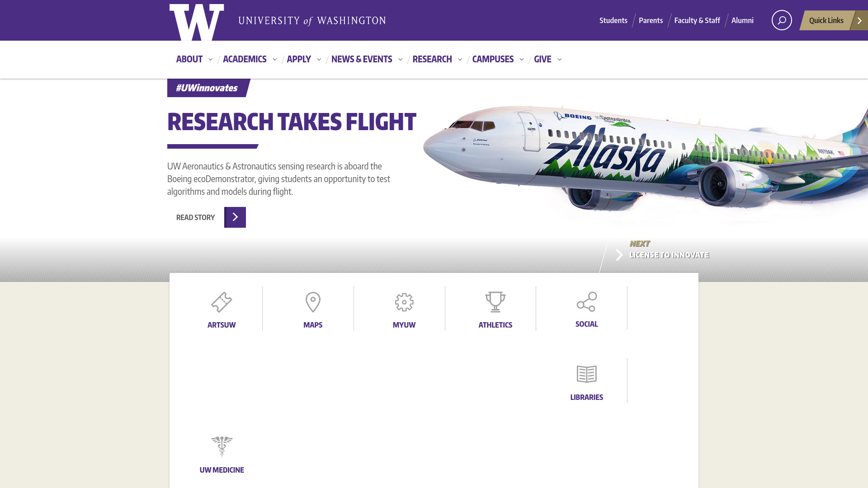Click the Libraries open book icon
Image resolution: width=868 pixels, height=488 pixels.
point(587,374)
